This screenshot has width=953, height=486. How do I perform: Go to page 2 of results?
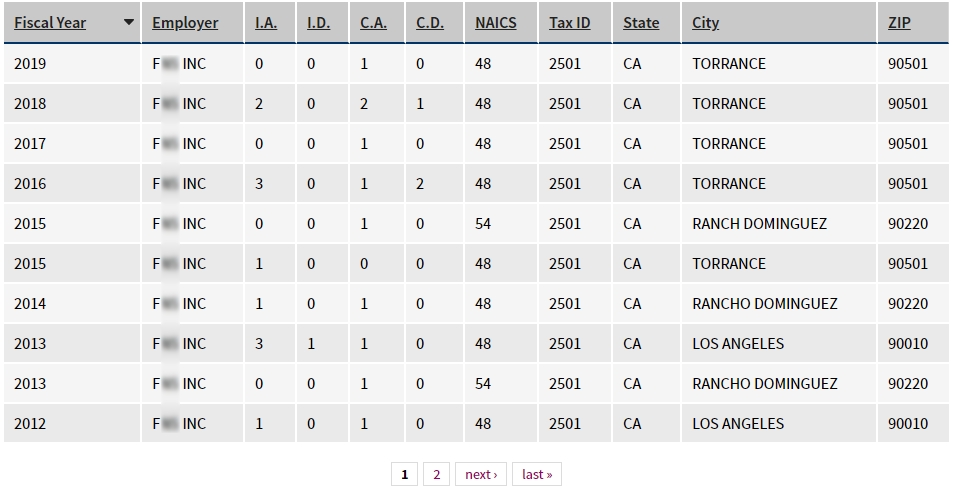pyautogui.click(x=436, y=474)
